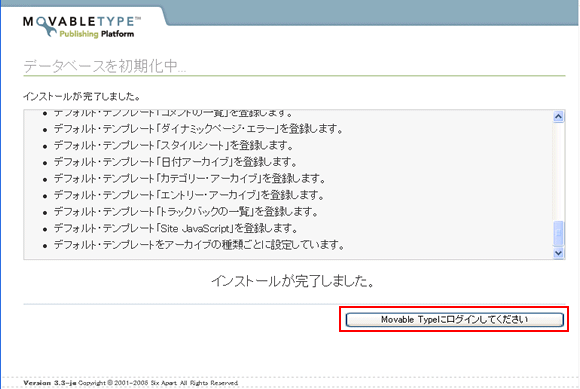This screenshot has height=389, width=580.
Task: Select the log line about 「スタイルシート」
Action: click(x=173, y=146)
